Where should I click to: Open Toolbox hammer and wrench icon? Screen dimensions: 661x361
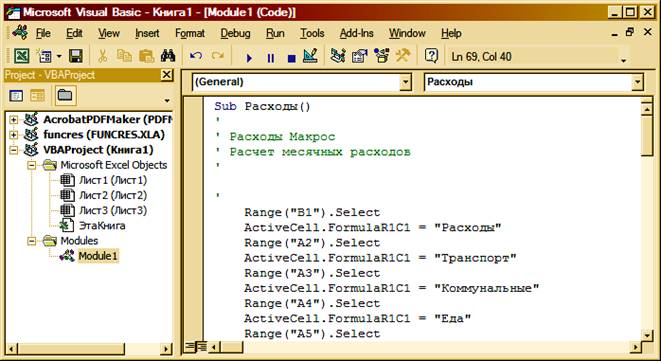(x=403, y=56)
